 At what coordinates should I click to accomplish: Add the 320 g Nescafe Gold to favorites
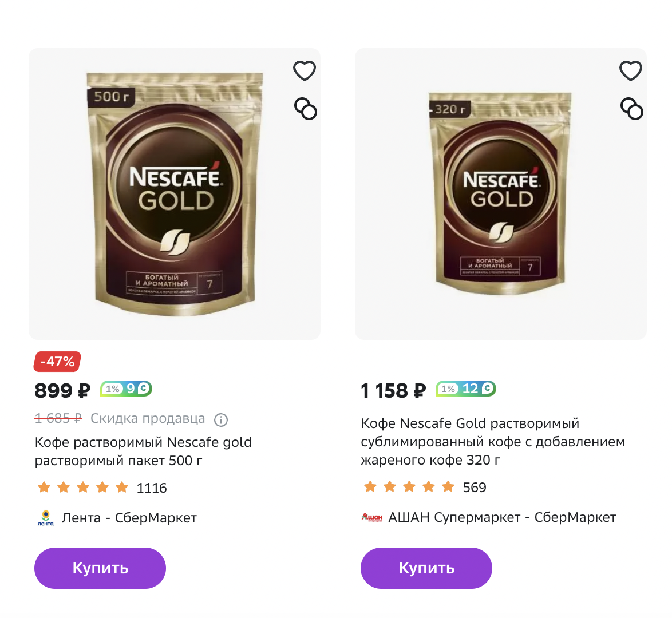[630, 71]
